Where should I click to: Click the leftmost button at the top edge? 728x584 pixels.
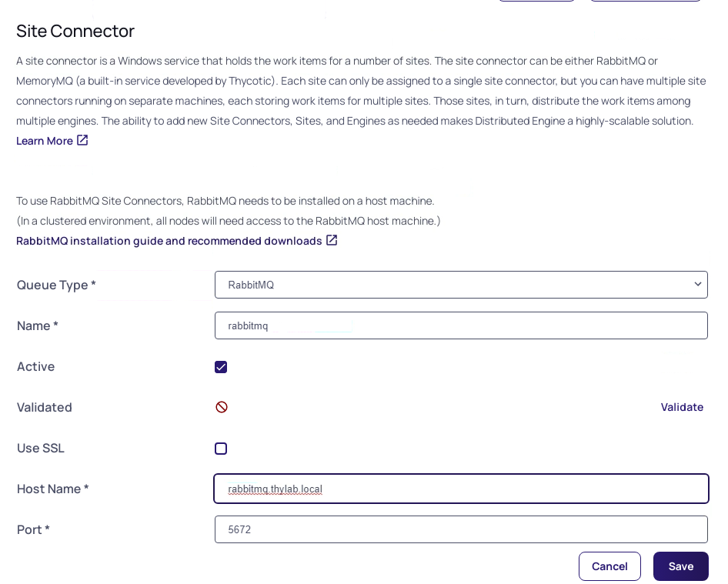[x=536, y=2]
